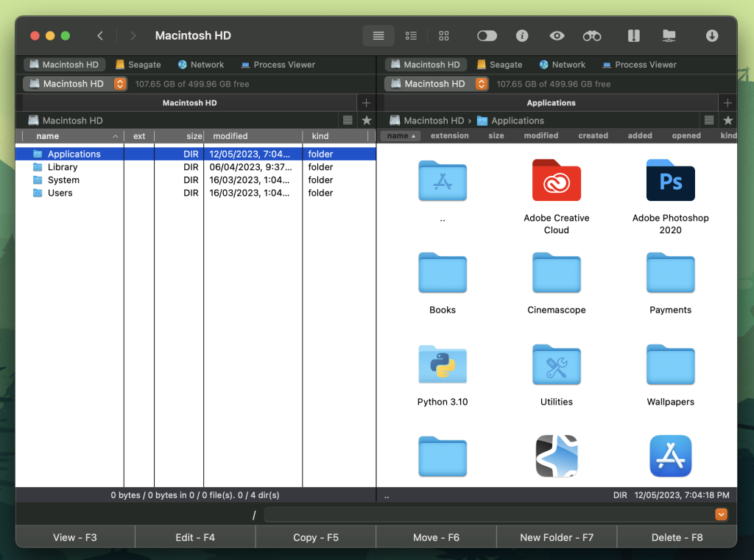
Task: Preview the selected item with the eye icon
Action: [556, 35]
